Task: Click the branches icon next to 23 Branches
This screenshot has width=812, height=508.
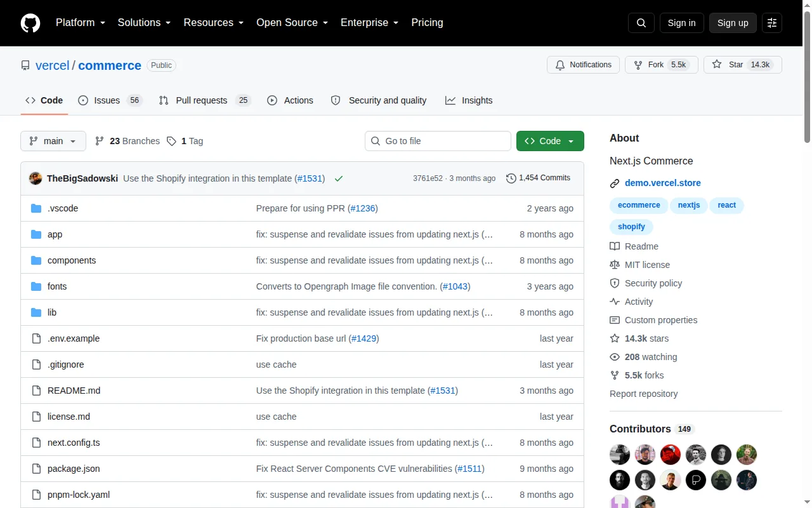Action: point(100,141)
